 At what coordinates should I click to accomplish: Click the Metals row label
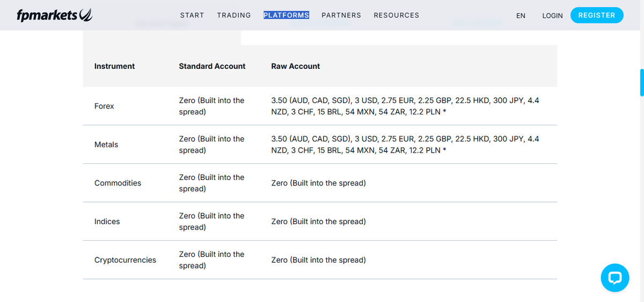pos(106,145)
